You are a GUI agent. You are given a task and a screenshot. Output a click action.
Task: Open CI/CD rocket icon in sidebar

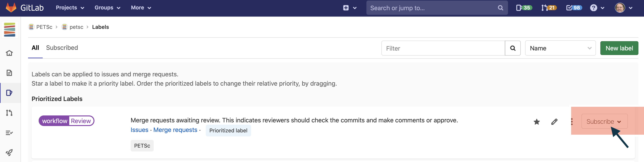[9, 153]
